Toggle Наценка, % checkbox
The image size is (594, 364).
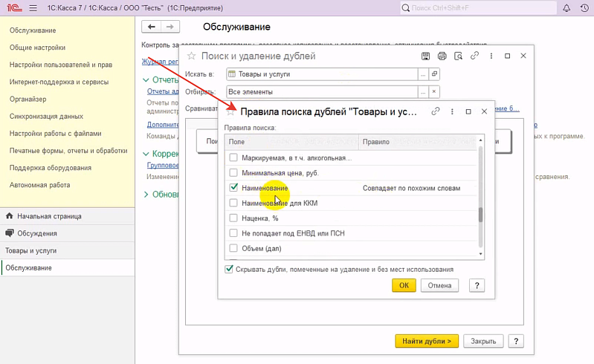coord(233,218)
